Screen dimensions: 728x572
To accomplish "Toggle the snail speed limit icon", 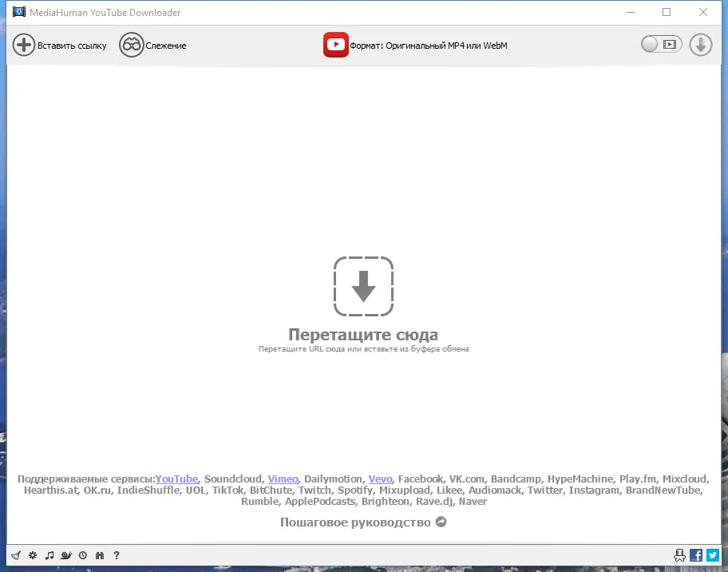I will click(66, 555).
